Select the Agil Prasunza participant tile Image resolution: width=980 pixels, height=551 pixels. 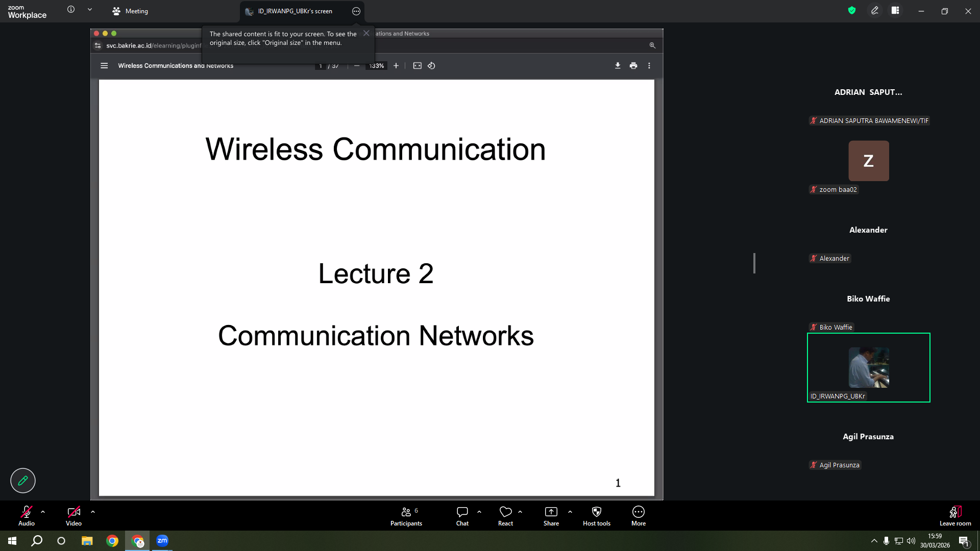(869, 437)
